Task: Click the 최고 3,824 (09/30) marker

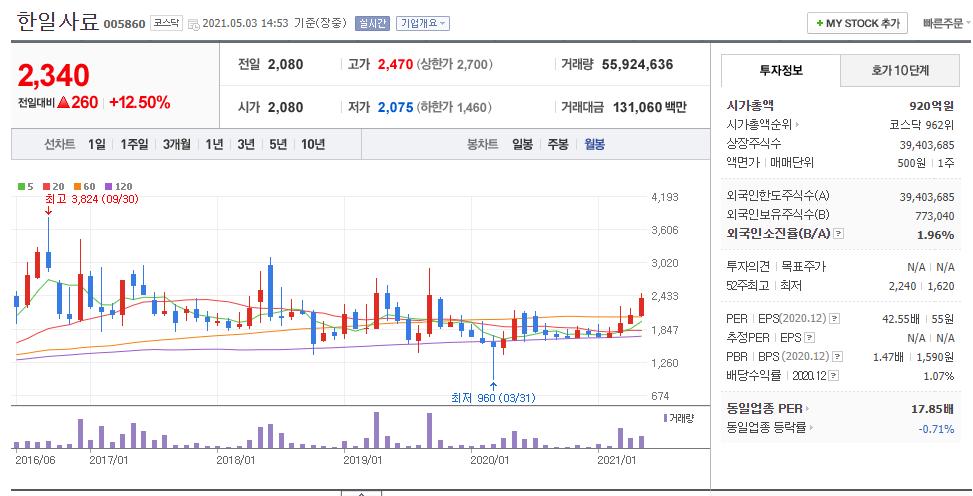Action: point(92,199)
